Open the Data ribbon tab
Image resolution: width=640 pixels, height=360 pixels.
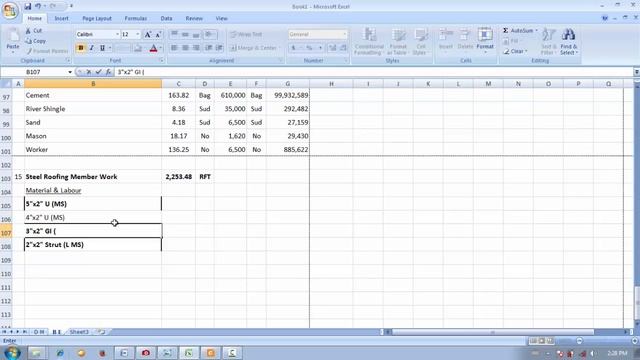click(x=166, y=18)
